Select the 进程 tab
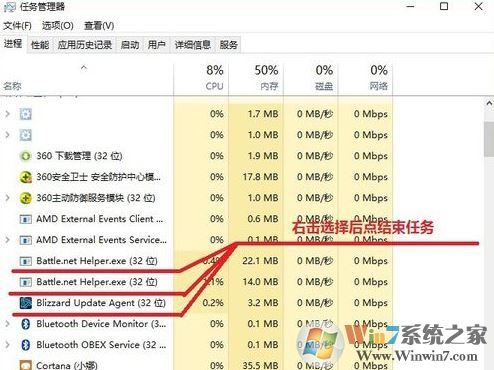Viewport: 494px width, 370px height. click(13, 44)
